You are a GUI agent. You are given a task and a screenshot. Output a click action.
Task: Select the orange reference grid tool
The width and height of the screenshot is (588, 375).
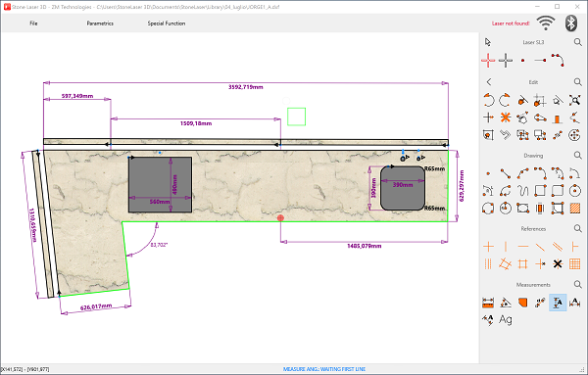tap(575, 264)
